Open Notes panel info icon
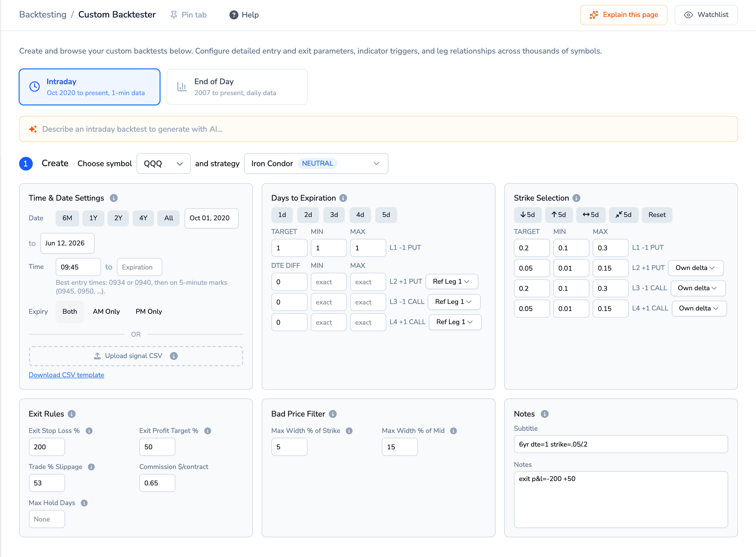 coord(545,414)
